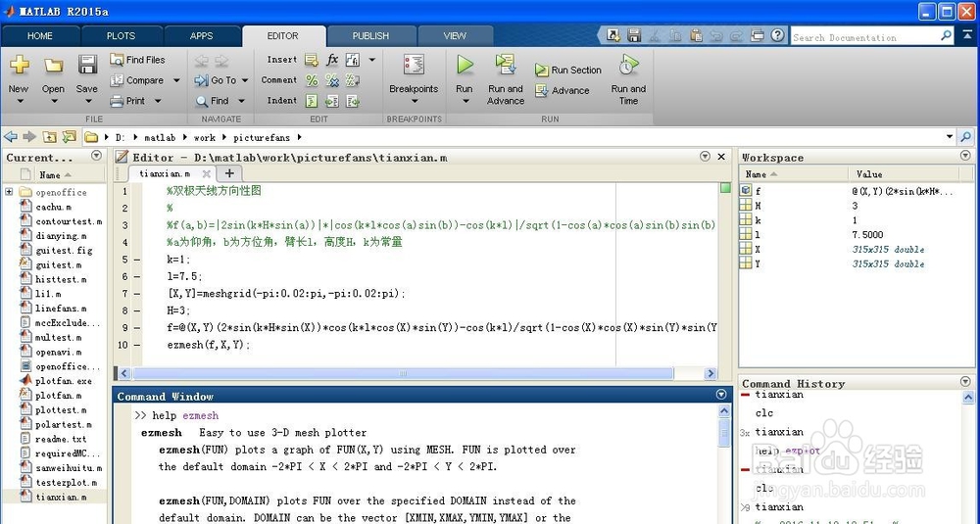Click the Save floppy disk icon

click(x=87, y=65)
